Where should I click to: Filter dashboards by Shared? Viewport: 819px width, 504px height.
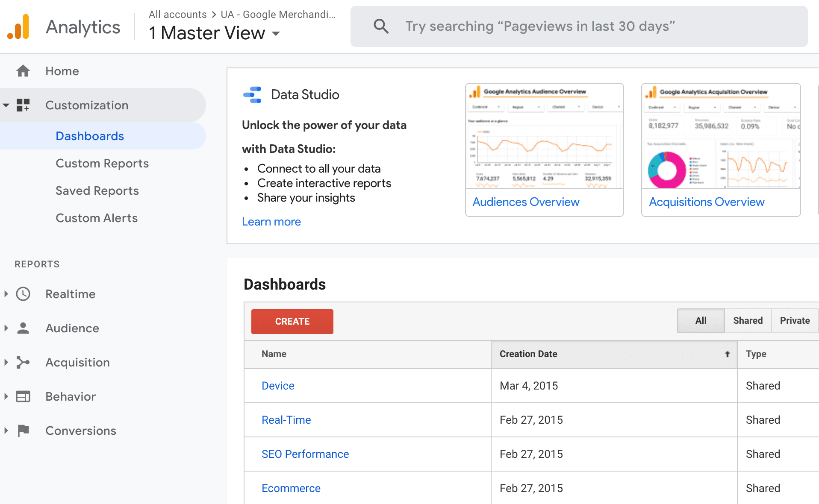click(x=748, y=321)
